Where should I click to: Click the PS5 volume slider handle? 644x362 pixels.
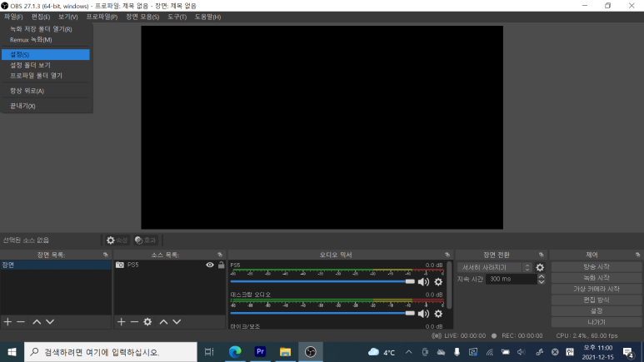click(x=410, y=281)
